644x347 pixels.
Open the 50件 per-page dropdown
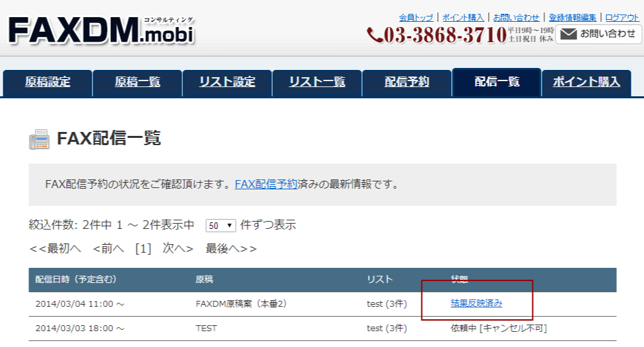tap(221, 225)
